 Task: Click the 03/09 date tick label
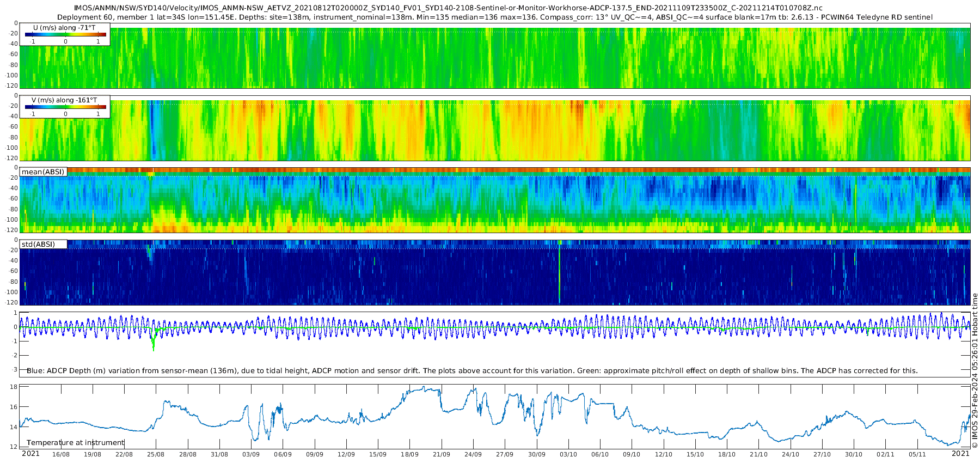pyautogui.click(x=251, y=454)
